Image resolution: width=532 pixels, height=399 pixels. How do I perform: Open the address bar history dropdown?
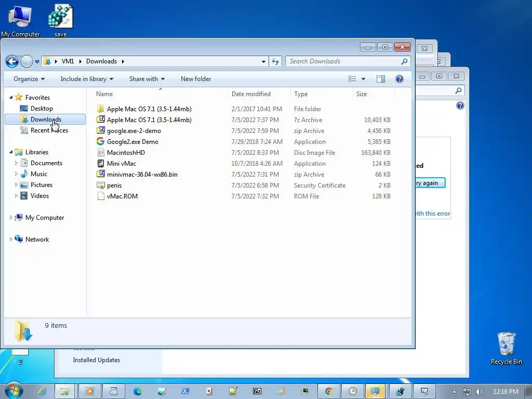click(x=263, y=62)
